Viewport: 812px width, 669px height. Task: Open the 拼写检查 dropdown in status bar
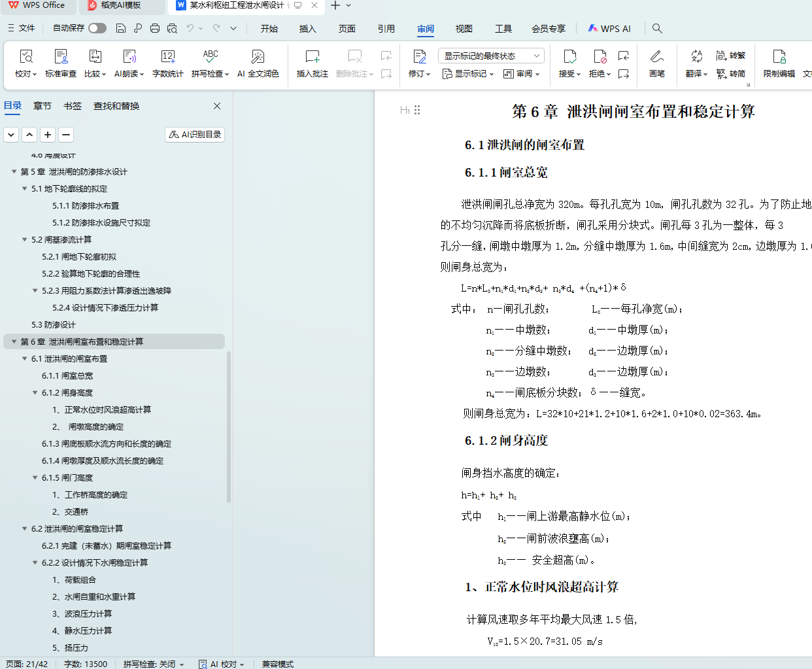tap(154, 664)
